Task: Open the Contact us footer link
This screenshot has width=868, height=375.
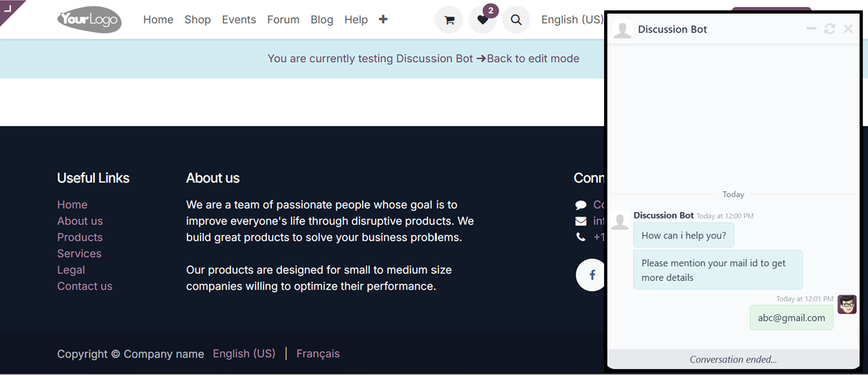Action: point(85,286)
